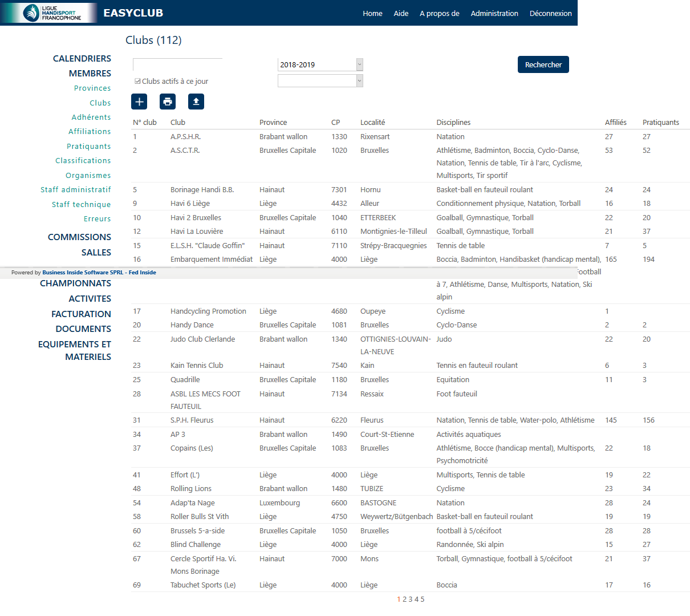
Task: Select the CHAMPIONNATS sidebar section
Action: click(x=75, y=283)
